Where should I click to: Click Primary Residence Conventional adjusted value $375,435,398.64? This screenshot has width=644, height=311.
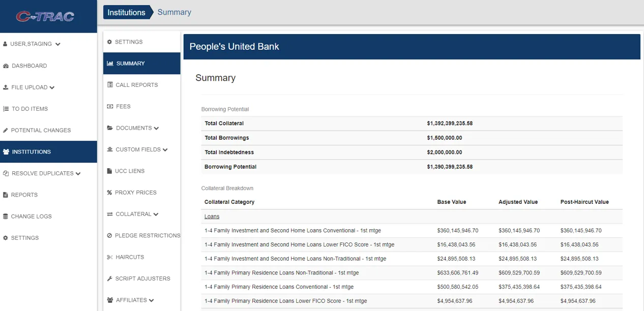click(519, 287)
